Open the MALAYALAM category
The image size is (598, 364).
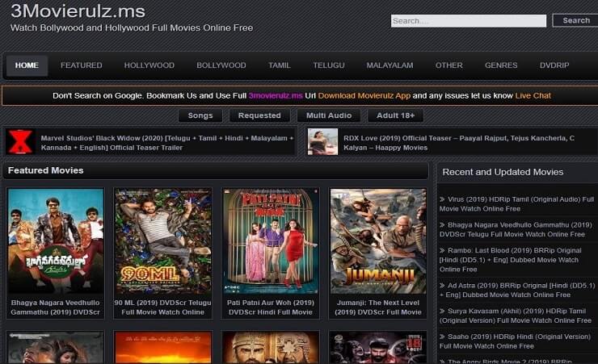coord(390,65)
